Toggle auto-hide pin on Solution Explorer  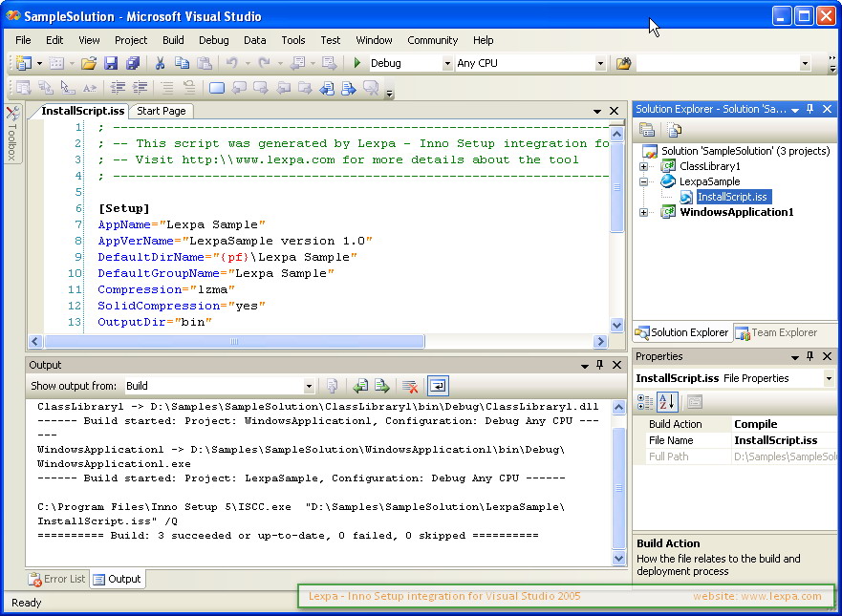pos(810,109)
